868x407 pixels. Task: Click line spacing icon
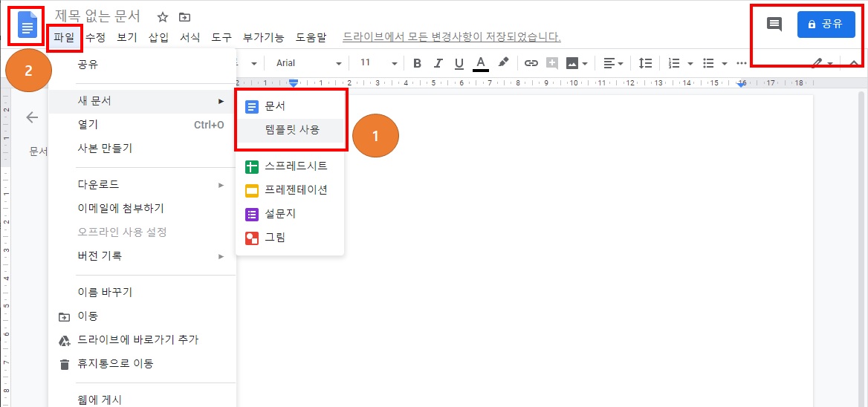pos(646,64)
